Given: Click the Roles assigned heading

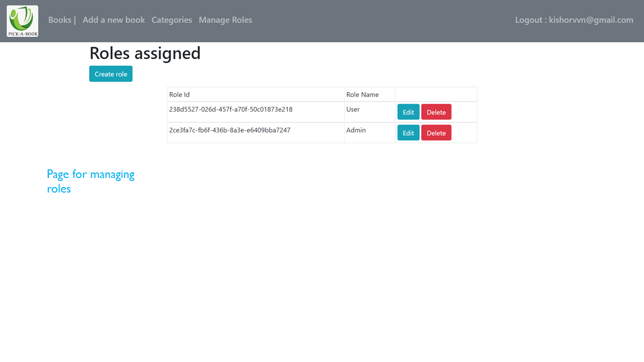Looking at the screenshot, I should coord(145,53).
